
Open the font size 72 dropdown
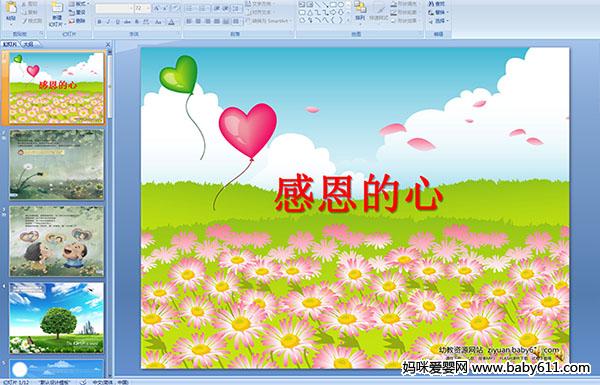pyautogui.click(x=148, y=8)
